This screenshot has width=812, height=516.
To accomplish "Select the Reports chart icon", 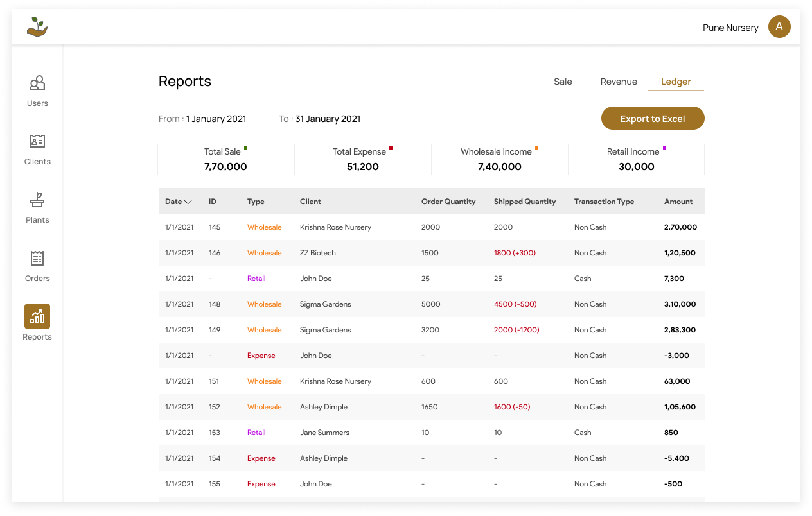I will coord(37,316).
